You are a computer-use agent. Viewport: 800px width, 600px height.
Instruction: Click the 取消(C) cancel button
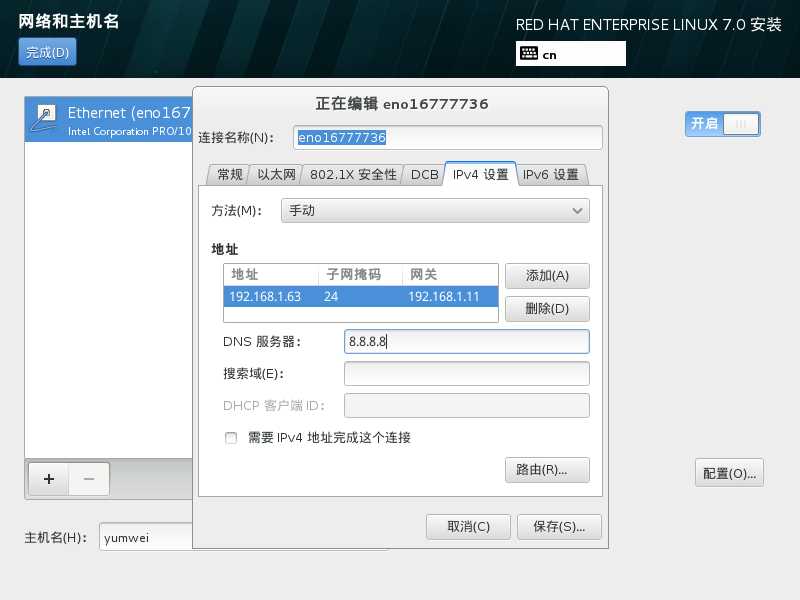[468, 527]
